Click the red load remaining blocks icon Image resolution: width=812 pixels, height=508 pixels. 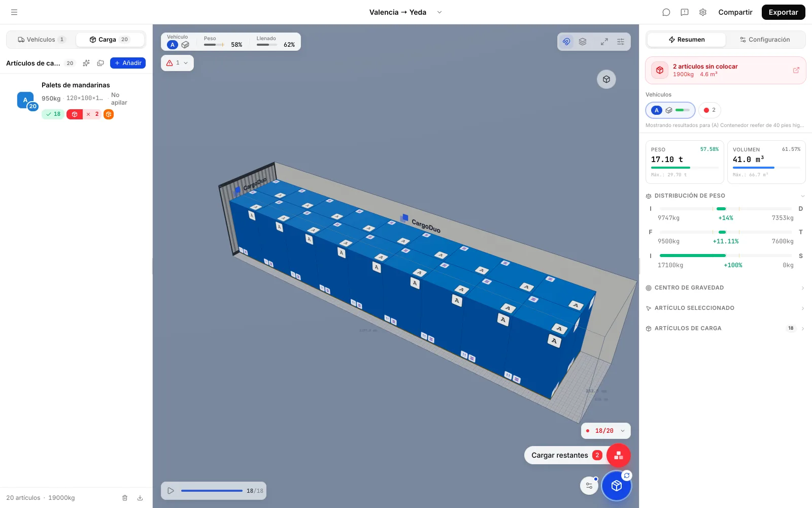tap(619, 455)
